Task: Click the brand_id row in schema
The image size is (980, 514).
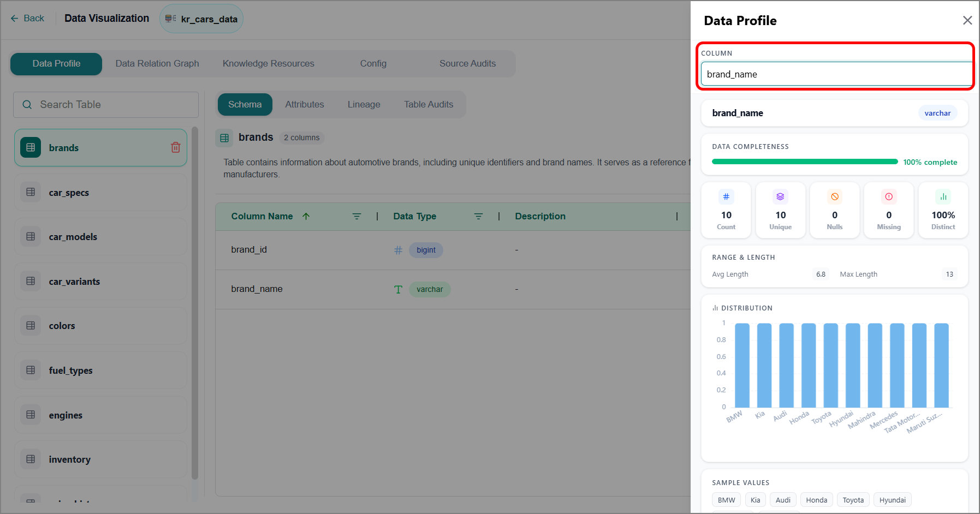Action: point(453,250)
